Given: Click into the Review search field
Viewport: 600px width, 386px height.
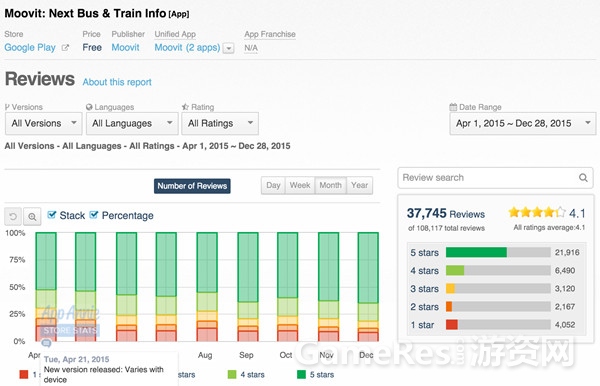Looking at the screenshot, I should pyautogui.click(x=488, y=178).
